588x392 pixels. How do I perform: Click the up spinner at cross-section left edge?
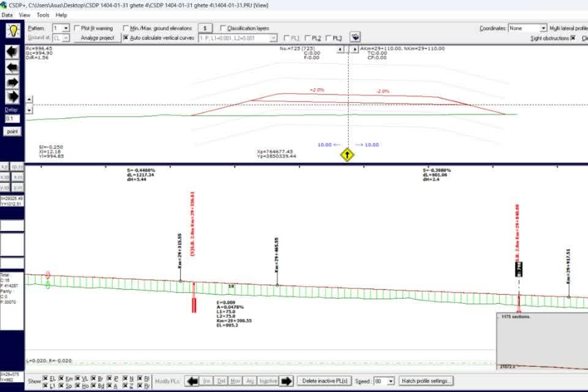29,99
